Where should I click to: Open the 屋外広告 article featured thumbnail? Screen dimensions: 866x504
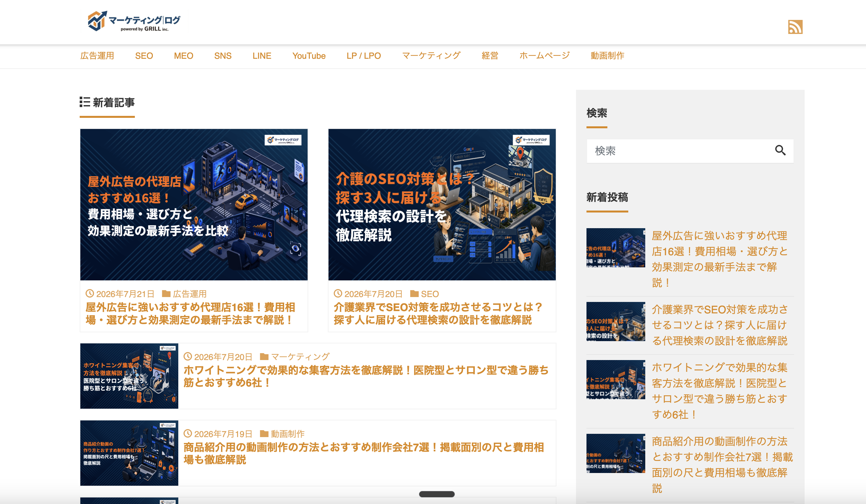194,204
